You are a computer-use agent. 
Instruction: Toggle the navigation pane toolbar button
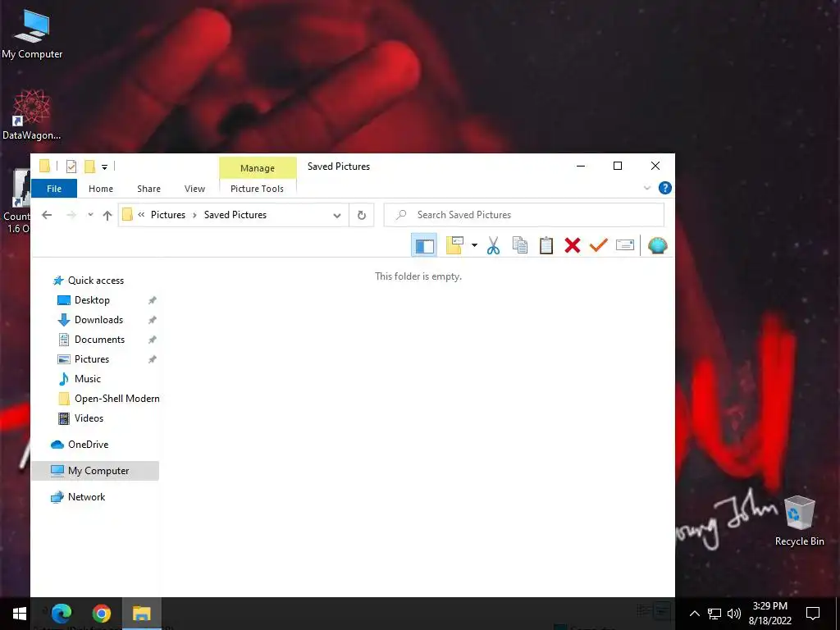click(x=424, y=245)
